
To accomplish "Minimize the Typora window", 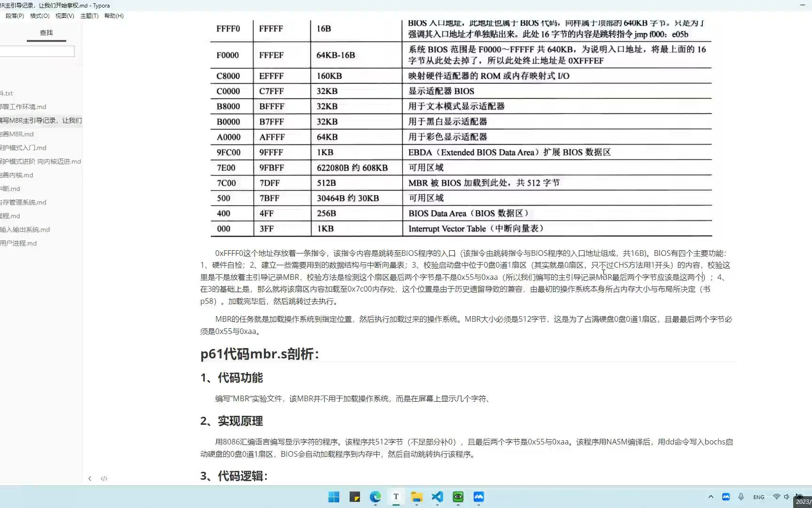I will (802, 5).
